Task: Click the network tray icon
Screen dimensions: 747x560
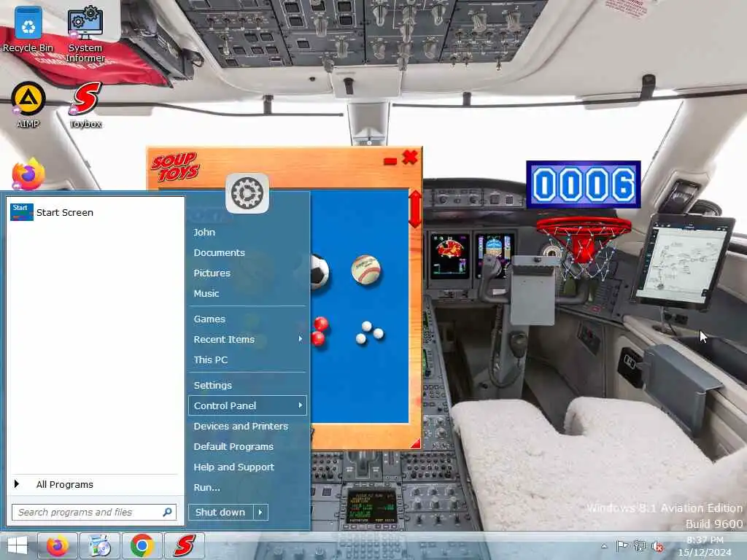Action: 639,546
